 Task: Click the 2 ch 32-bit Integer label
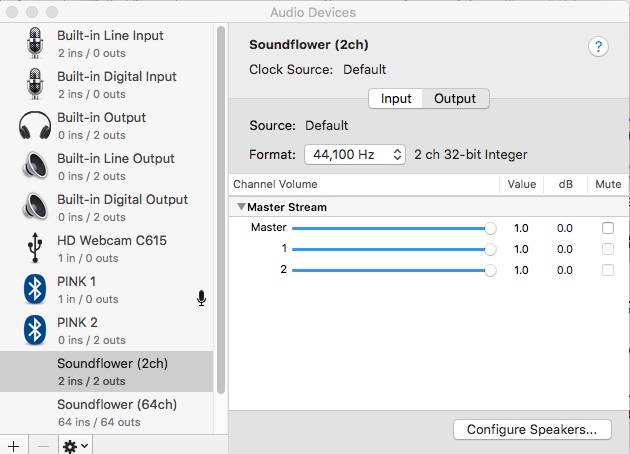click(x=470, y=155)
